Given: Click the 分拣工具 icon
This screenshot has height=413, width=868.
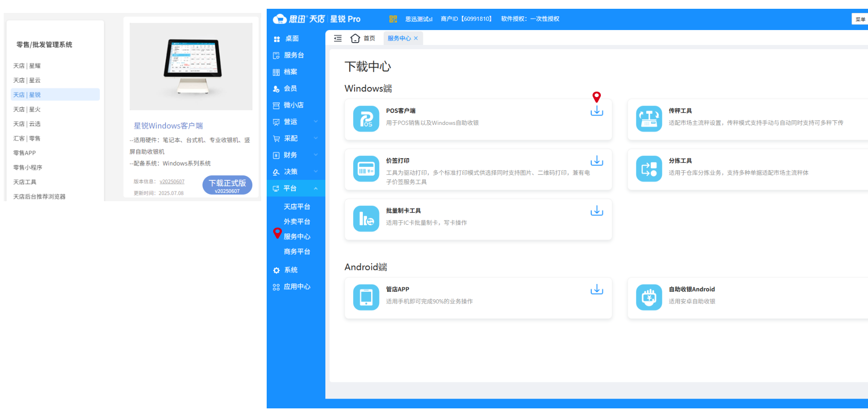Looking at the screenshot, I should click(649, 169).
